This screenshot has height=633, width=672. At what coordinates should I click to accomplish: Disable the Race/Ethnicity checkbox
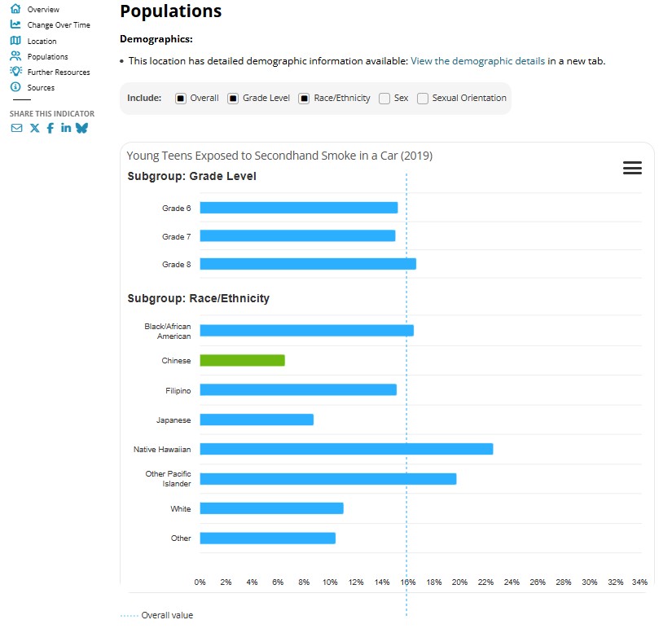coord(305,99)
